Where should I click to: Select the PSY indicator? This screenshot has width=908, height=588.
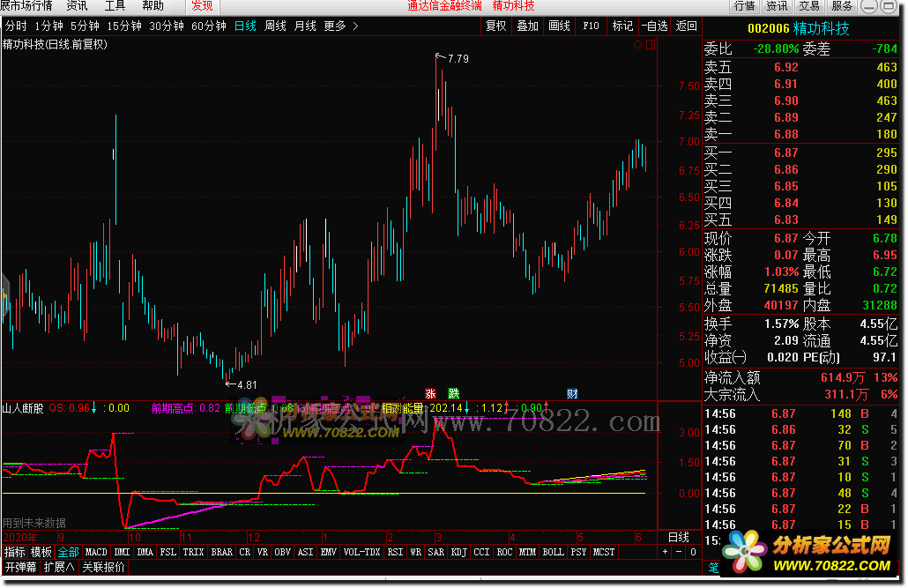point(578,552)
